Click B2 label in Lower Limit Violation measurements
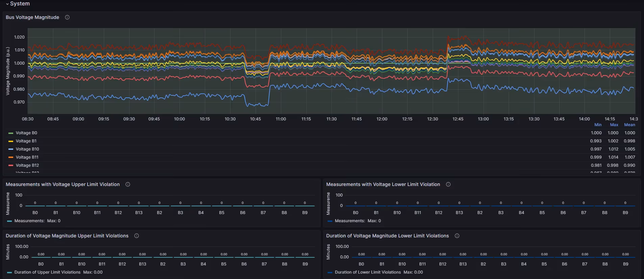Image resolution: width=644 pixels, height=279 pixels. pos(480,213)
